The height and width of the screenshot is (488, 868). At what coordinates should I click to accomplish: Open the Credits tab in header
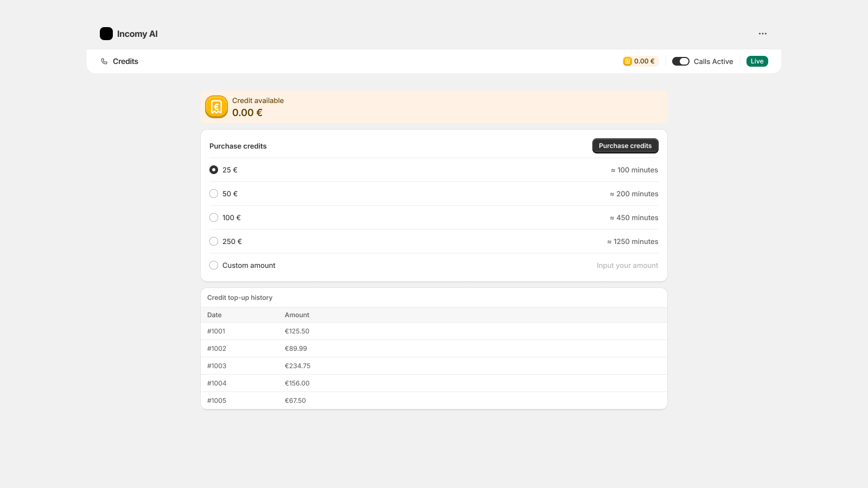(125, 61)
